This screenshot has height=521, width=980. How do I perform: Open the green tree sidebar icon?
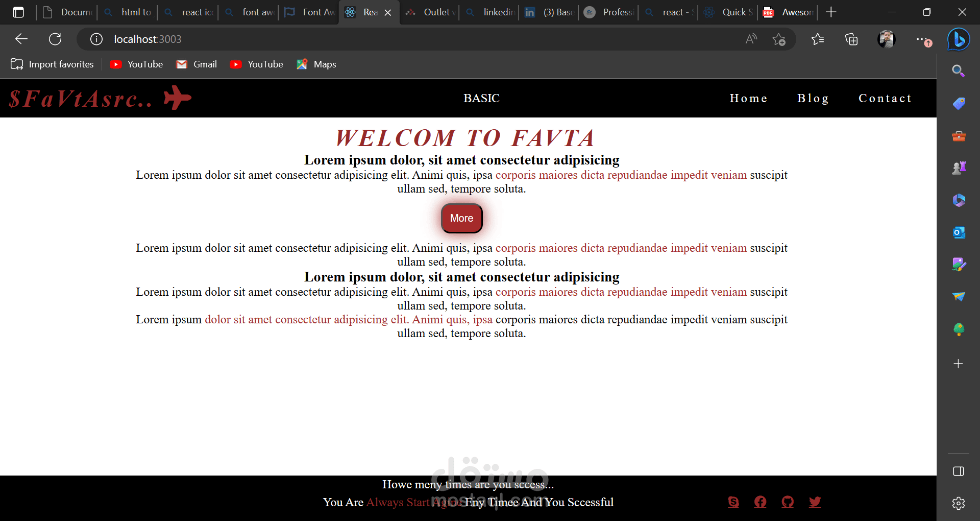pos(959,329)
